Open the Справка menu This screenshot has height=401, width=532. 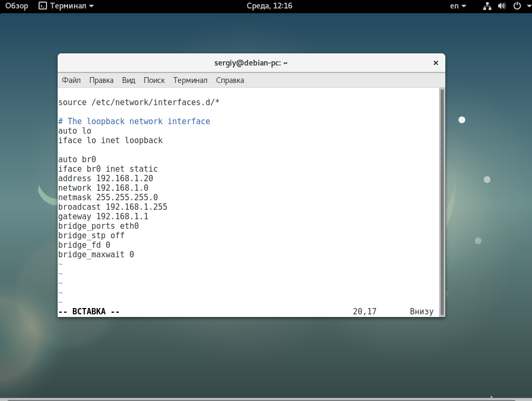pos(230,80)
